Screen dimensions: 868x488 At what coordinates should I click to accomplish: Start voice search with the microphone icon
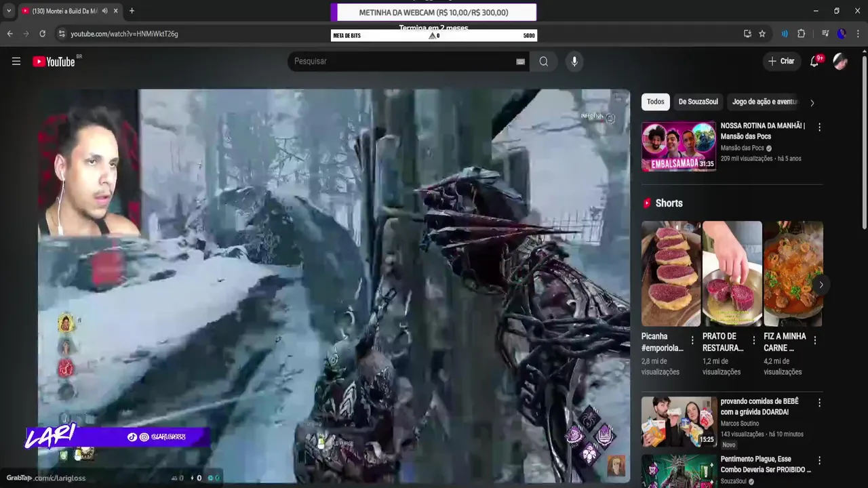[x=574, y=62]
